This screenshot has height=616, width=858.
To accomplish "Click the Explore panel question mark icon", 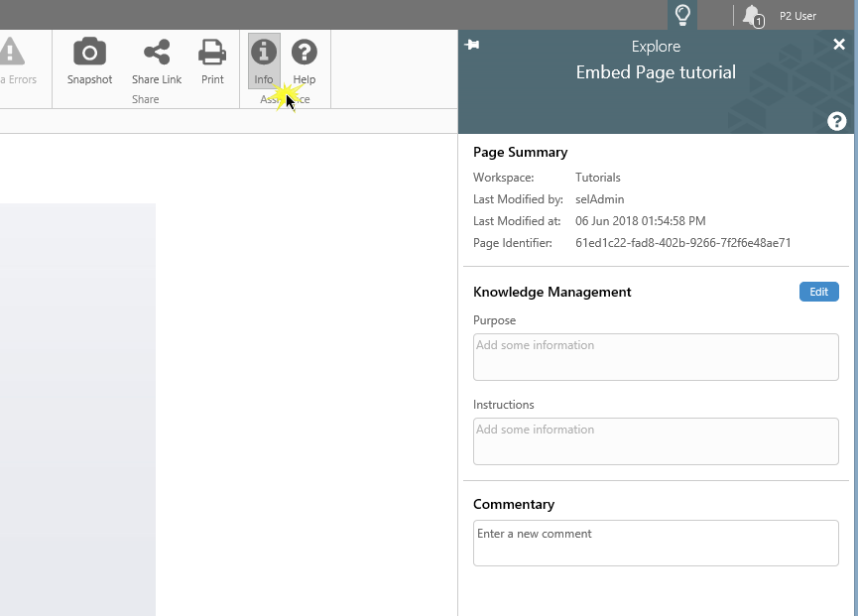I will pyautogui.click(x=836, y=121).
